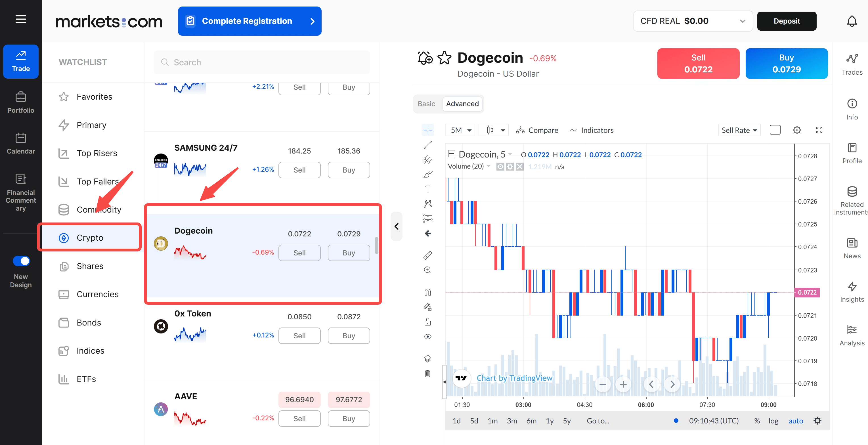
Task: Toggle hide all drawings eye
Action: coord(427,337)
